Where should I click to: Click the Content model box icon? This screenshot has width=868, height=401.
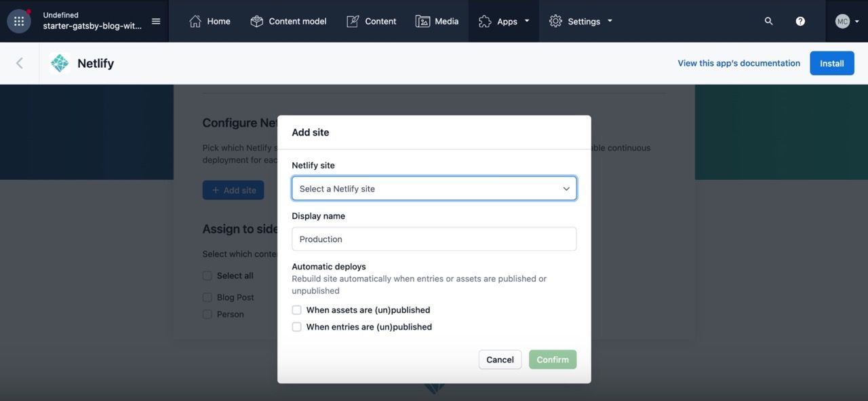coord(256,21)
